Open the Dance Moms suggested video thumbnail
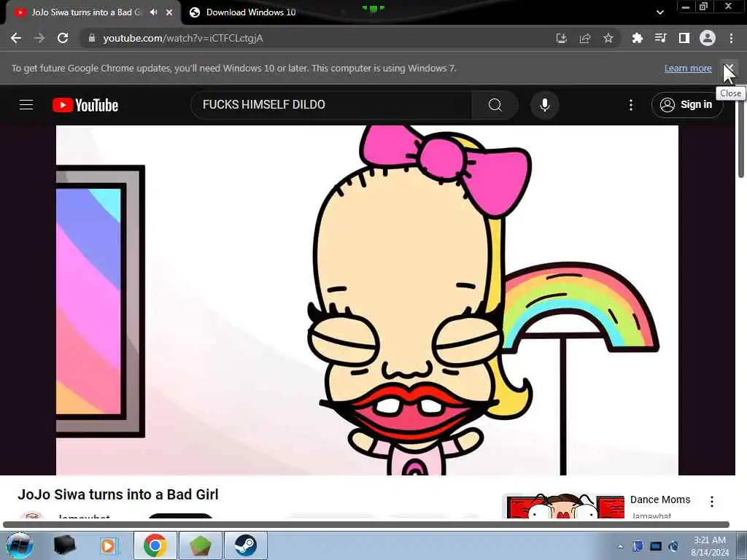 (565, 506)
